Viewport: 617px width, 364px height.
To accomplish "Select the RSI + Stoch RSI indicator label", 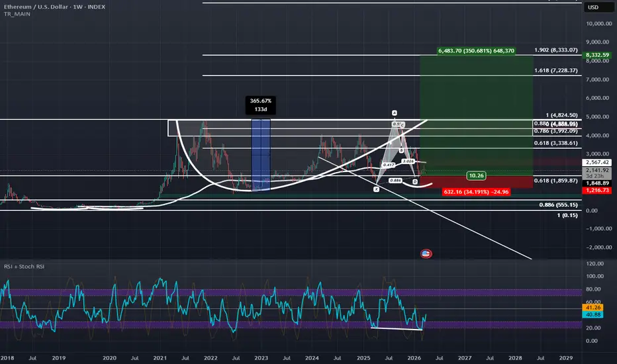I will pos(24,267).
